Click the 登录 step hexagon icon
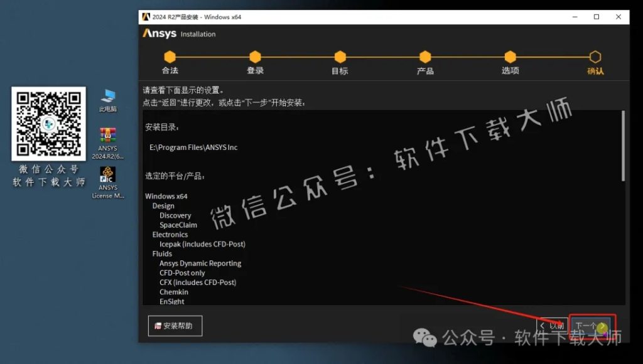 [x=255, y=55]
